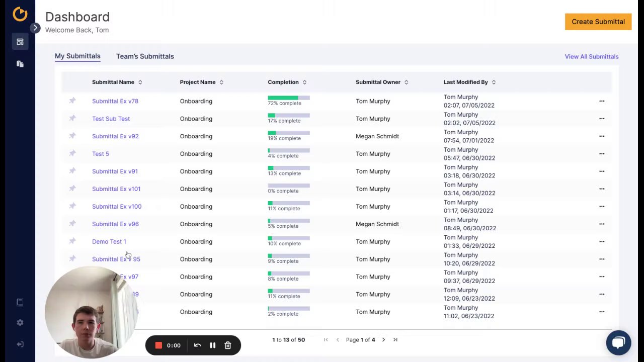Open Submittal Ex v101 link

[116, 189]
